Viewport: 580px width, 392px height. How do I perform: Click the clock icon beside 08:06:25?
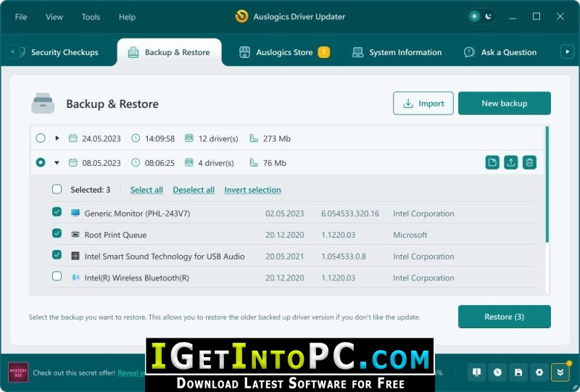[x=136, y=162]
